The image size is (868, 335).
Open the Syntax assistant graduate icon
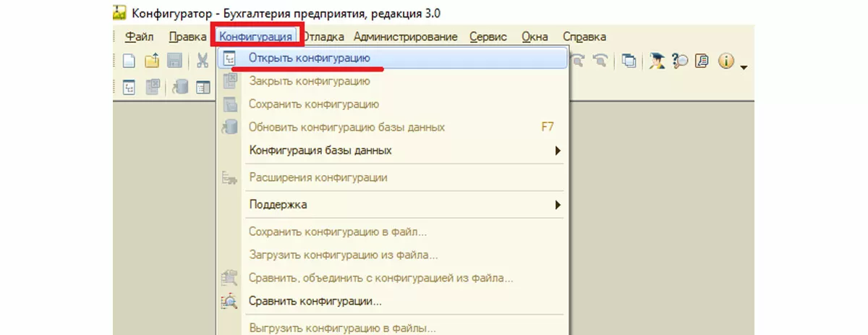[x=657, y=61]
